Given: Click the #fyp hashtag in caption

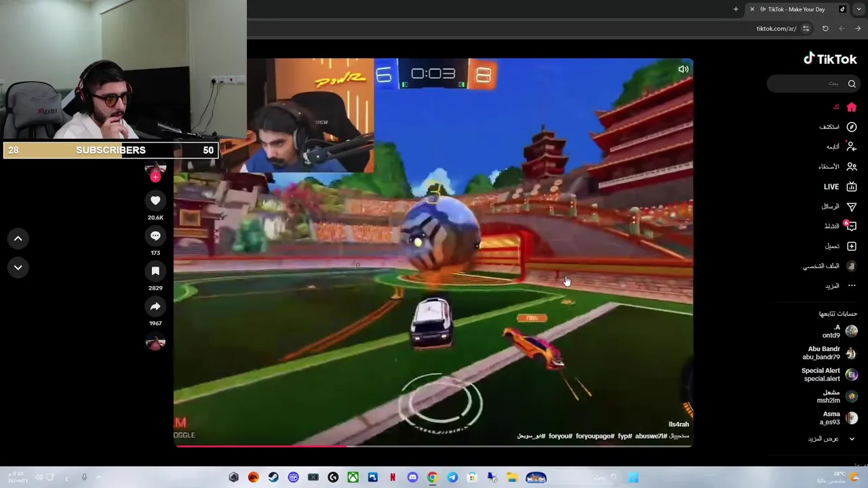Looking at the screenshot, I should [625, 436].
